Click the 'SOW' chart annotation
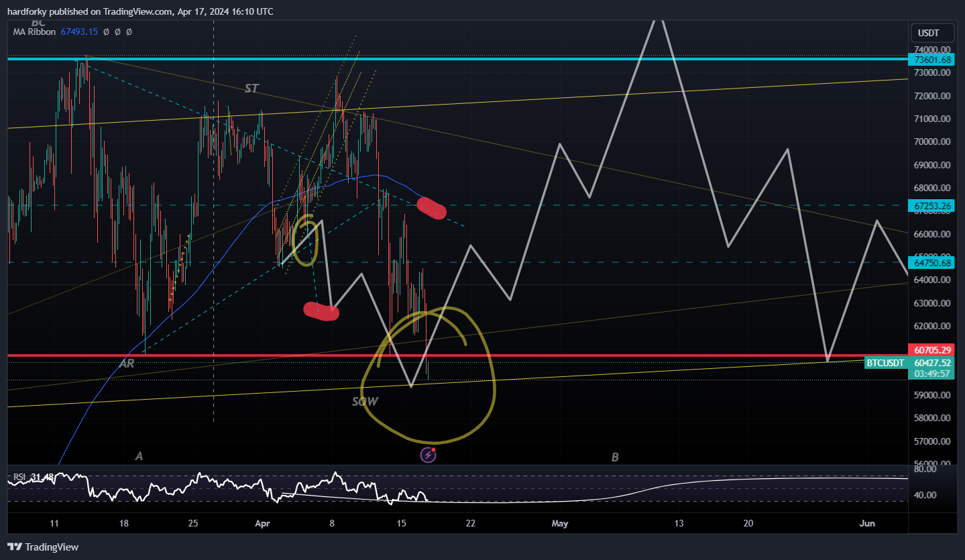The image size is (965, 560). tap(365, 402)
